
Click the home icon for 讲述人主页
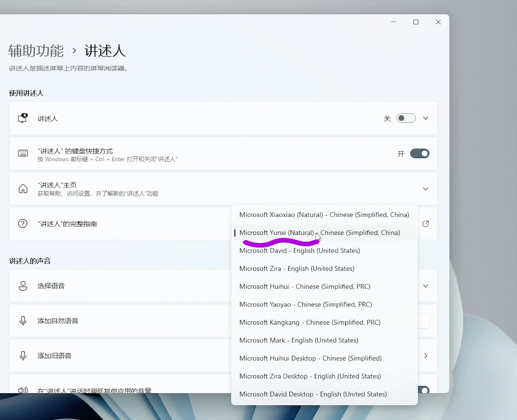tap(23, 189)
